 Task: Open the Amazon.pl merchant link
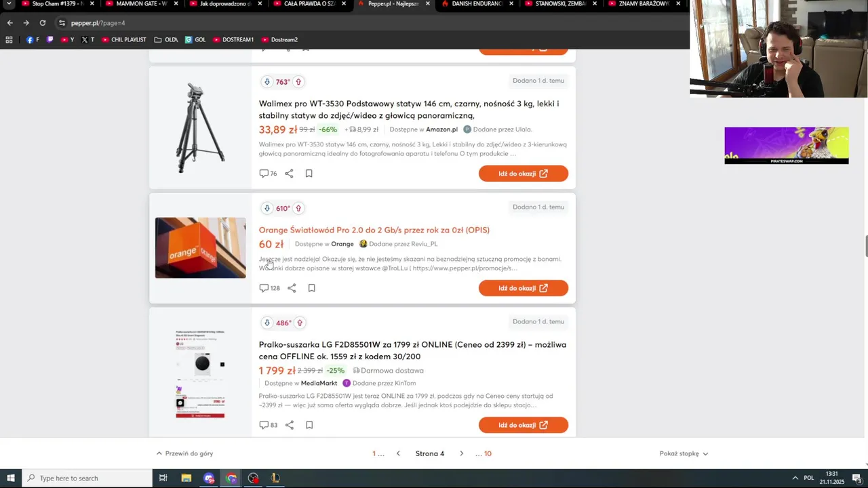[441, 129]
